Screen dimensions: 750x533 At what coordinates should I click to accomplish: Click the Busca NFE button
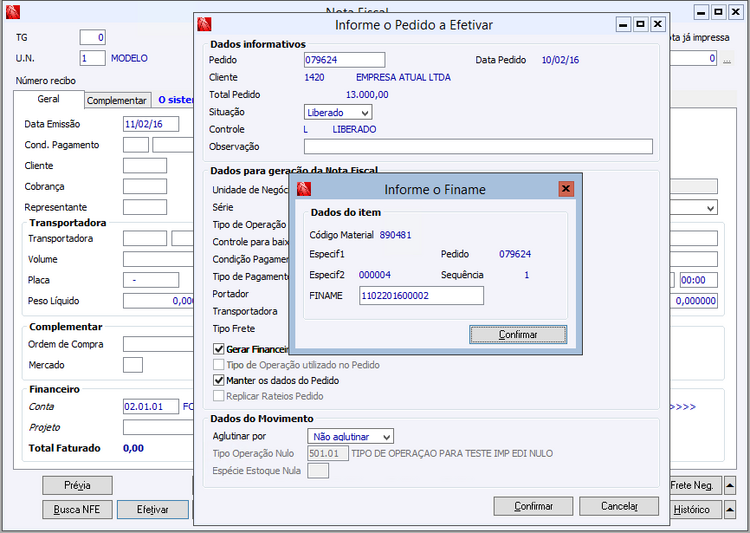point(77,510)
